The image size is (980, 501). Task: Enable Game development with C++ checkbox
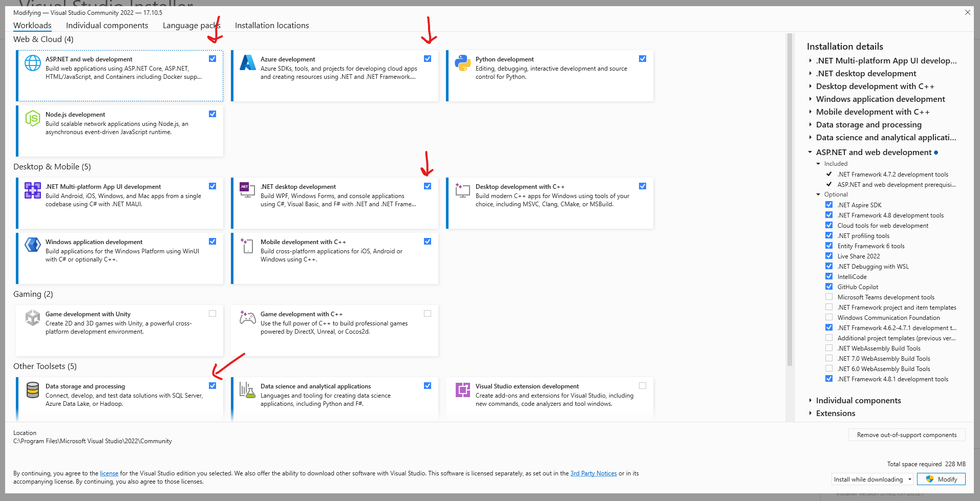[x=428, y=314]
